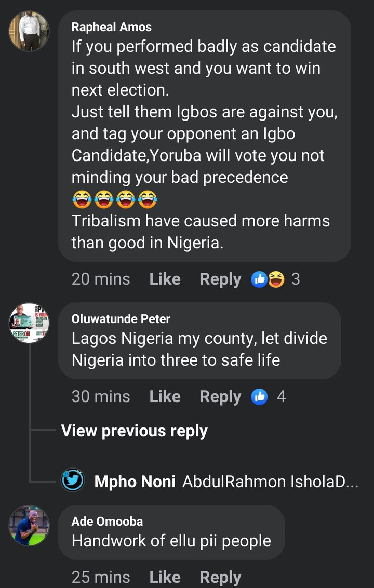Open Ade Omooba's profile name link
Screen dimensions: 374x588
107,521
